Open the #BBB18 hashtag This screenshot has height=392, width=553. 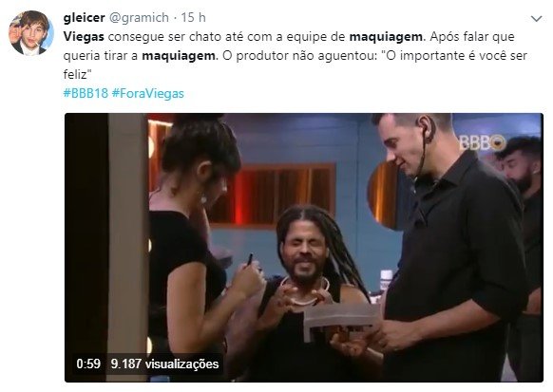point(86,93)
